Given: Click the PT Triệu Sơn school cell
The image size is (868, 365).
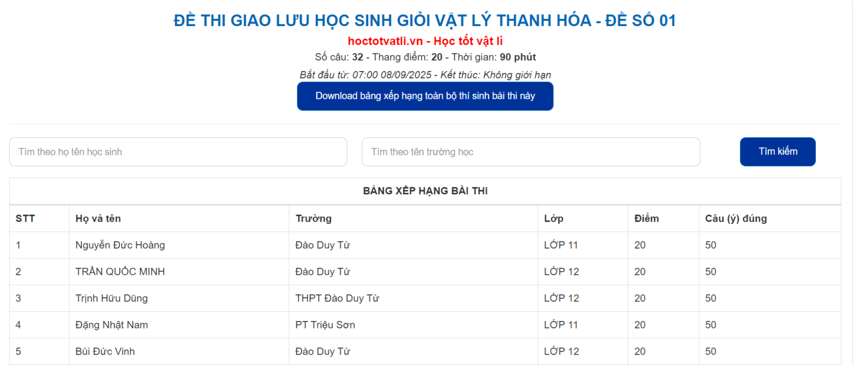Looking at the screenshot, I should coord(325,325).
